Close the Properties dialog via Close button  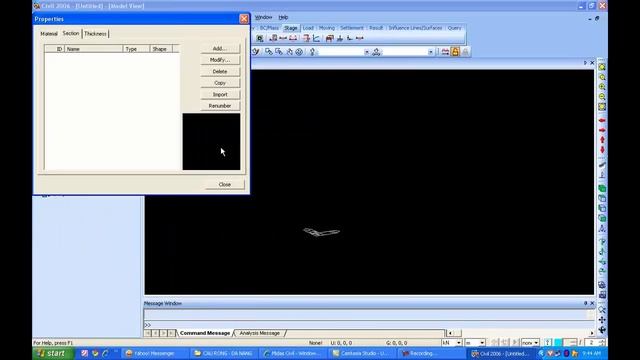click(225, 184)
